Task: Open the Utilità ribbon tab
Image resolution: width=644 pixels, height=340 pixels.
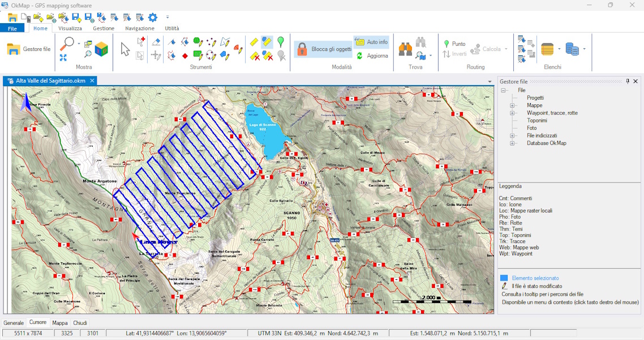Action: (172, 28)
